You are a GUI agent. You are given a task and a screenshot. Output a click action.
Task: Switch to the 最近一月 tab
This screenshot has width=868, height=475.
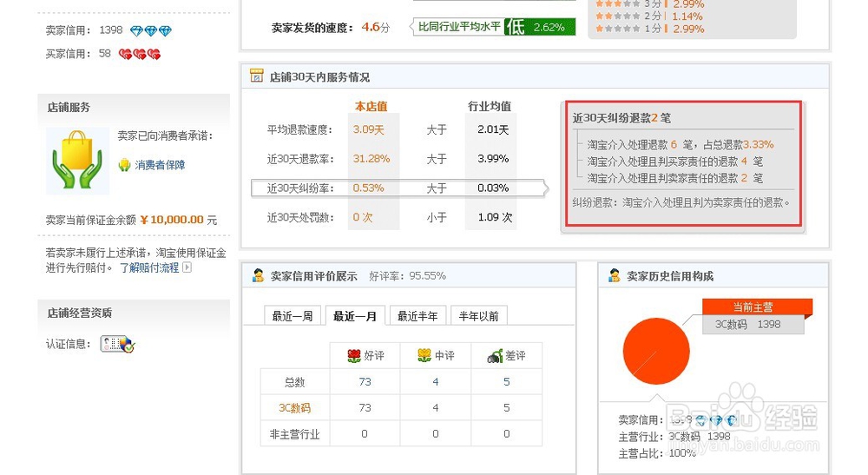[x=355, y=315]
